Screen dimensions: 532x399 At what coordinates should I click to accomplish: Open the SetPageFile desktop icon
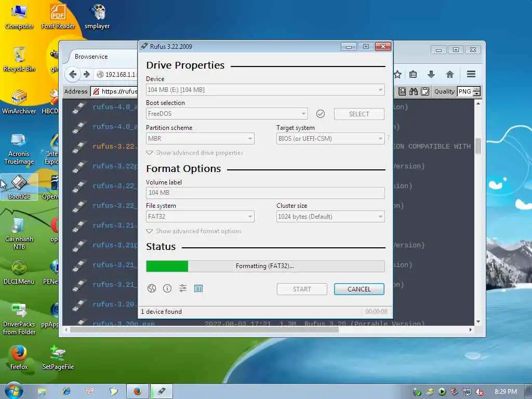click(58, 357)
